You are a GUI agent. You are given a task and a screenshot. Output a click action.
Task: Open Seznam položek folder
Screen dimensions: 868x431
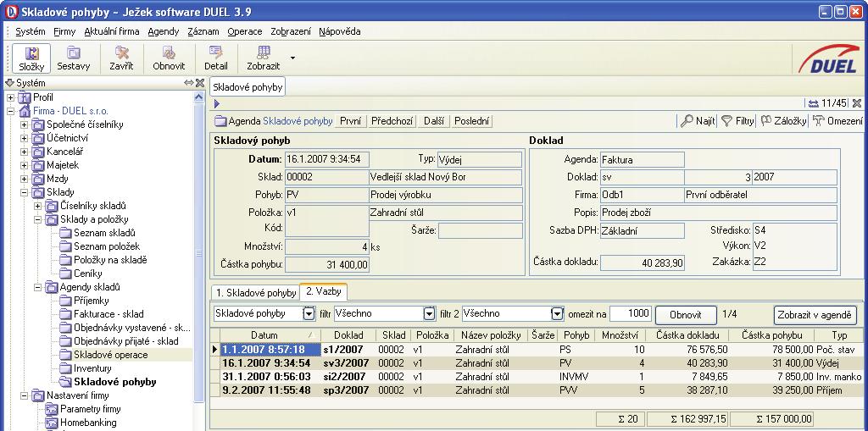(x=107, y=246)
